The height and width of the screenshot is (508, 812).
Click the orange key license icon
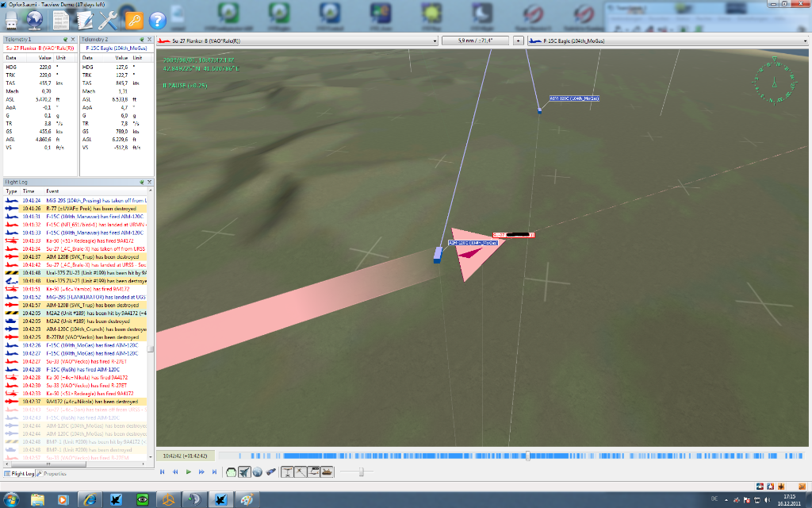click(134, 19)
